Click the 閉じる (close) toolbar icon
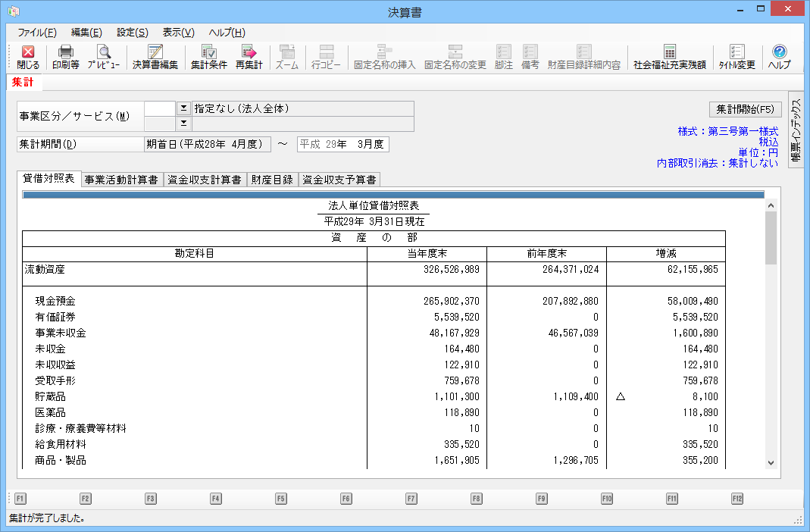 click(28, 58)
